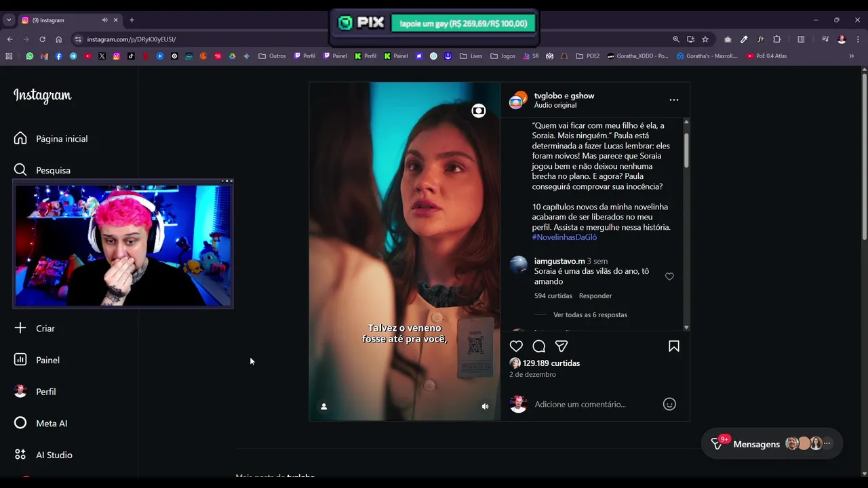Open apps grid in bookmarks bar

coord(9,56)
